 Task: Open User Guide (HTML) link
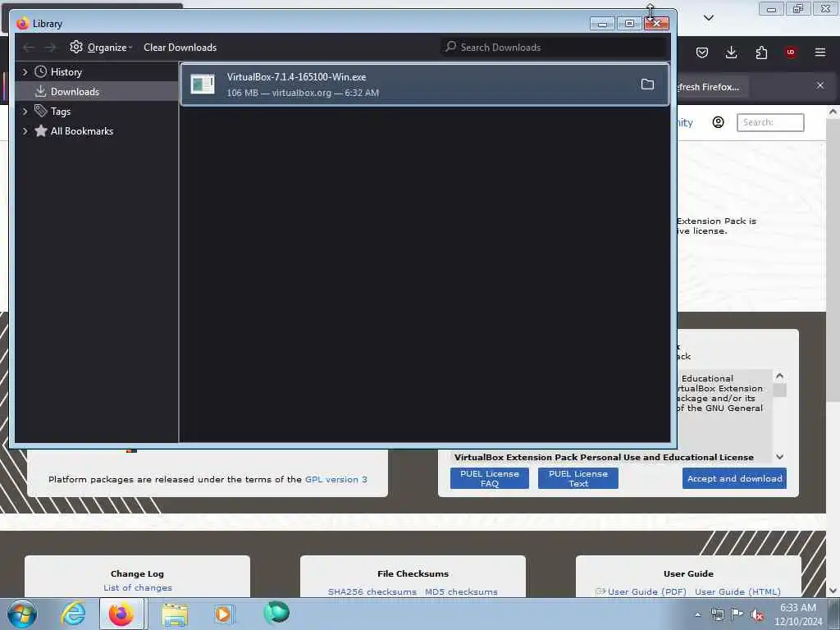pyautogui.click(x=737, y=591)
